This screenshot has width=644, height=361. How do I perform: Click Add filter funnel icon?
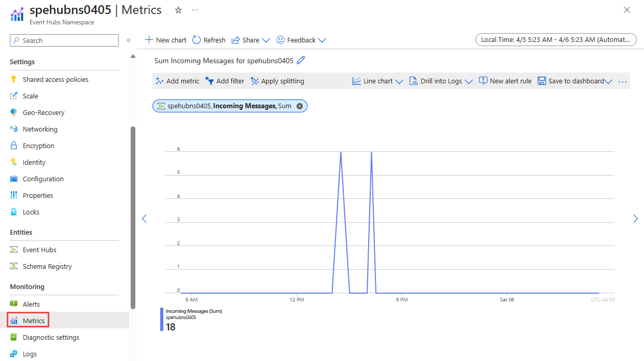click(209, 81)
